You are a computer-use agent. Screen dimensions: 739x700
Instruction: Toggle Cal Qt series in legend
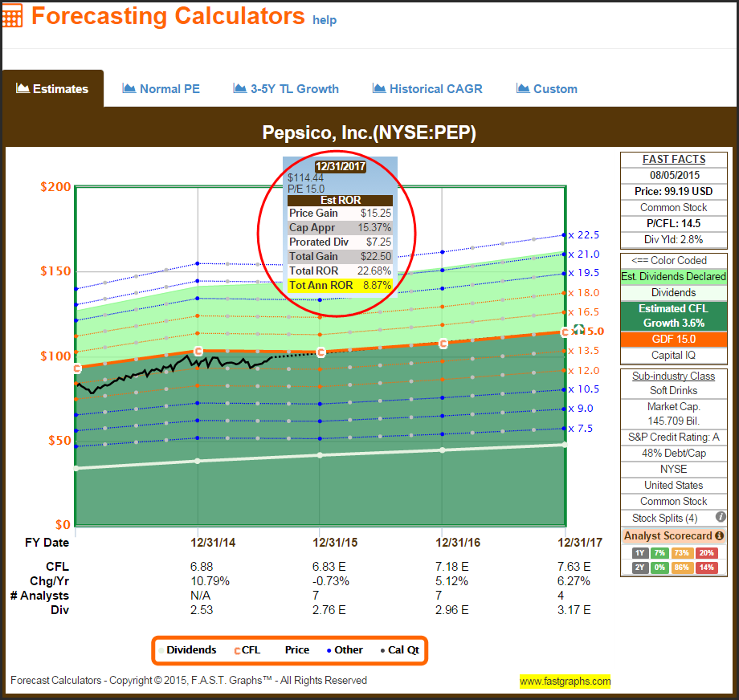399,650
